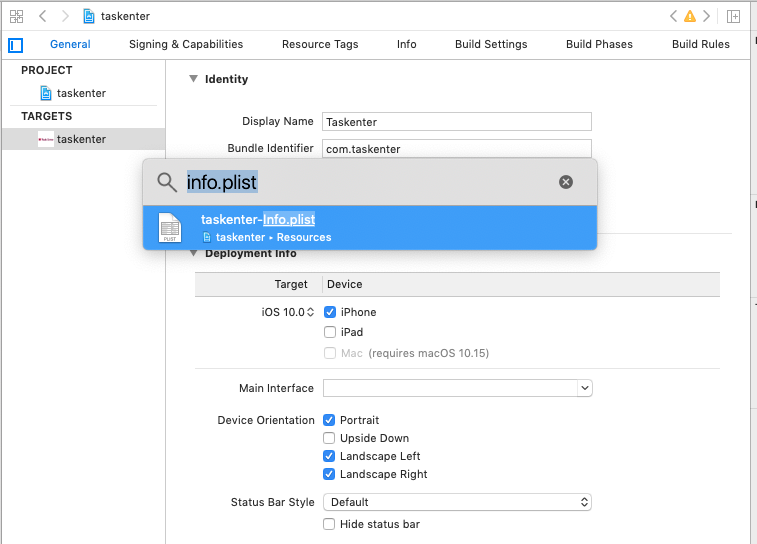Click the plist file icon in search result
757x544 pixels.
pyautogui.click(x=170, y=227)
